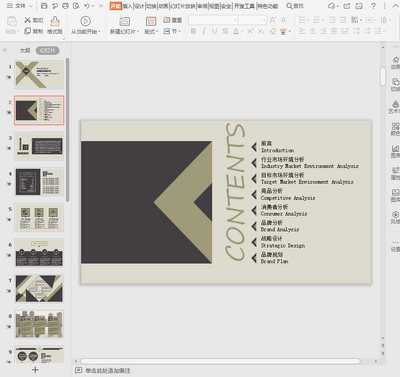Collapse the slide panel with double chevron

[5, 50]
